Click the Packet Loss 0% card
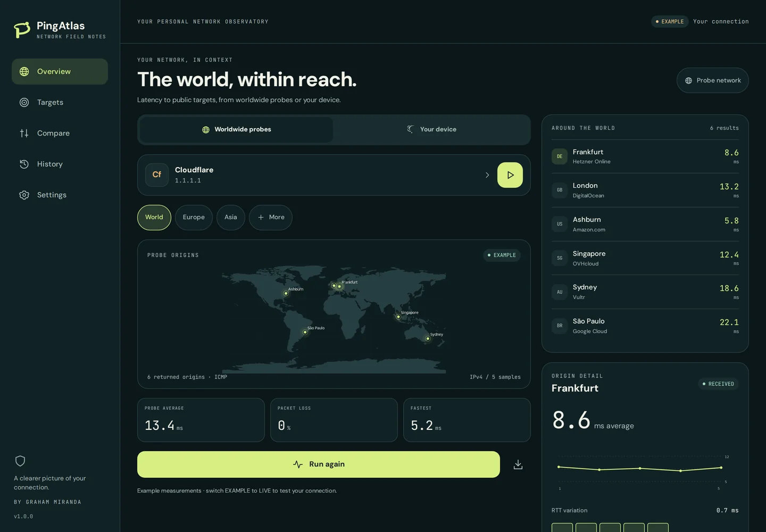The image size is (766, 532). click(334, 420)
